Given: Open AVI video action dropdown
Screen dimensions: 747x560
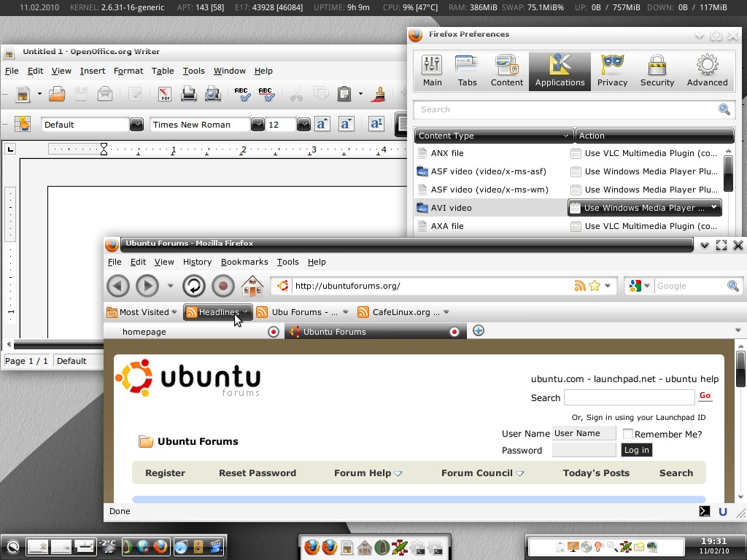Looking at the screenshot, I should [645, 208].
